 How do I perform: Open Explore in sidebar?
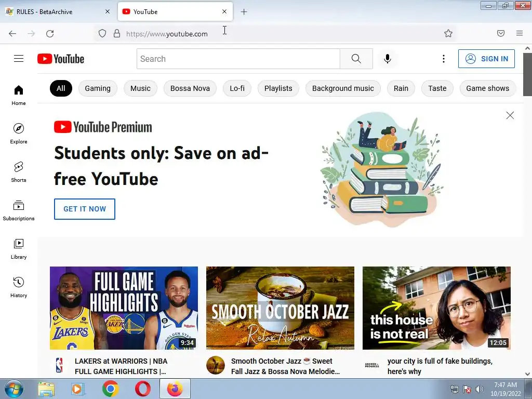coord(19,134)
